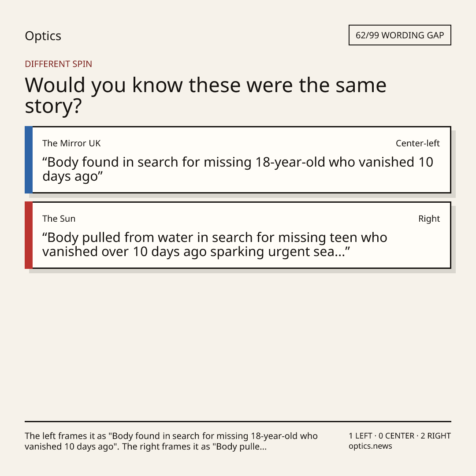Open the 'Body pulled from water' Sun headline
476x476 pixels.
pyautogui.click(x=215, y=244)
